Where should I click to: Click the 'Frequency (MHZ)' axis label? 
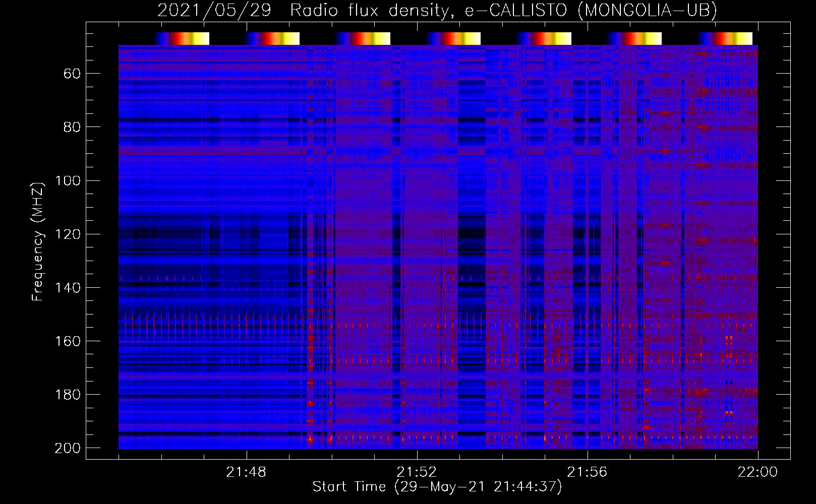pos(38,241)
